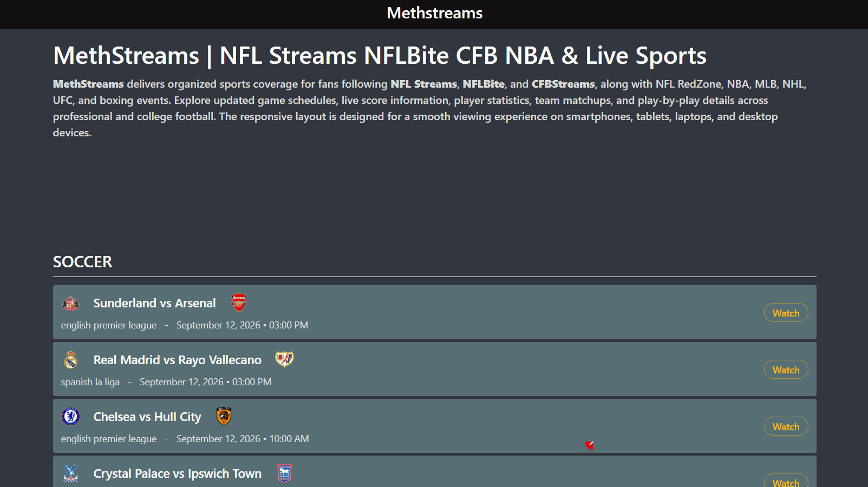Open the Sunderland vs Arsenal match title
Screen dimensions: 868x487
pos(154,303)
